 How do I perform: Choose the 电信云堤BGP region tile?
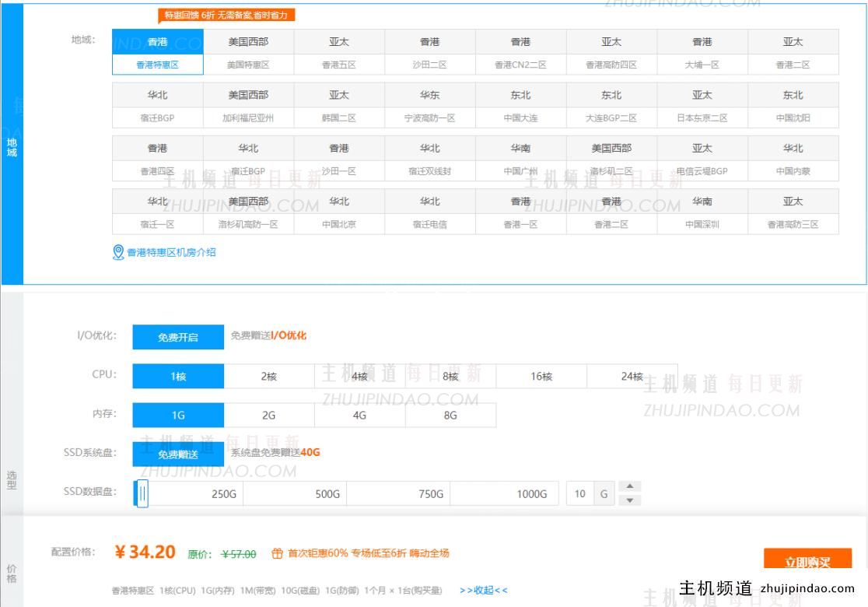[702, 159]
